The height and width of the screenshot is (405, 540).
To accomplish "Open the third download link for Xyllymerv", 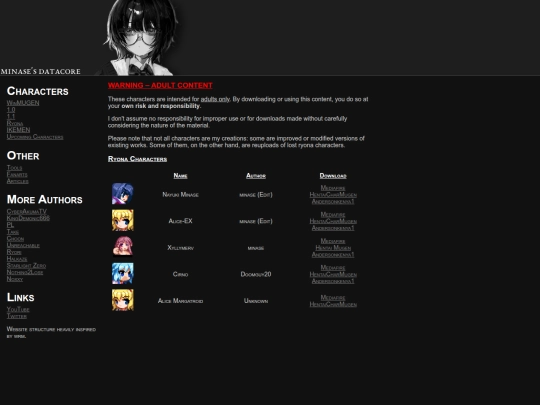I will coord(333,255).
